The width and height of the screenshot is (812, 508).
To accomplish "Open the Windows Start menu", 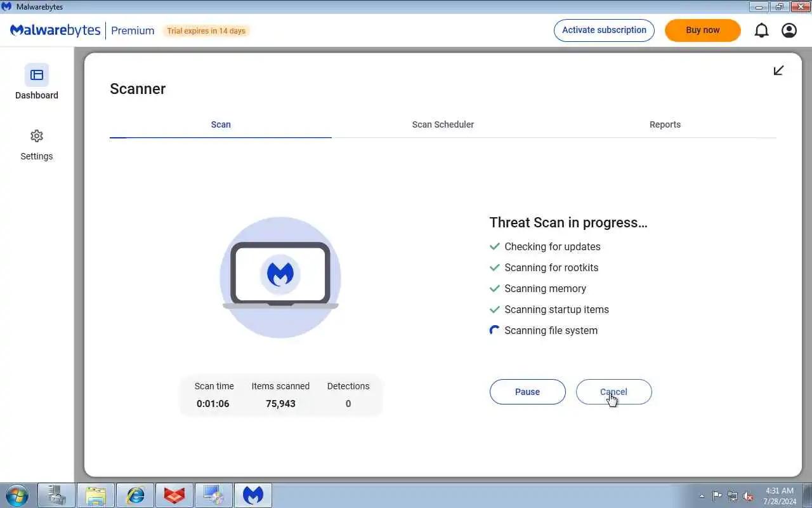I will 16,495.
